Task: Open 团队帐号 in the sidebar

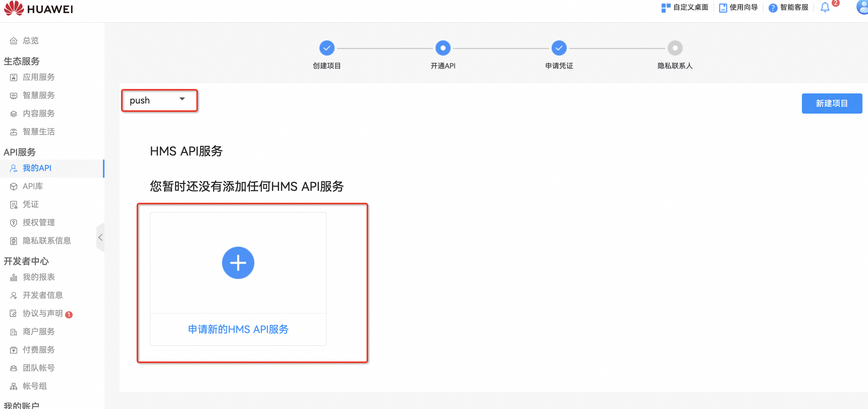Action: tap(39, 368)
